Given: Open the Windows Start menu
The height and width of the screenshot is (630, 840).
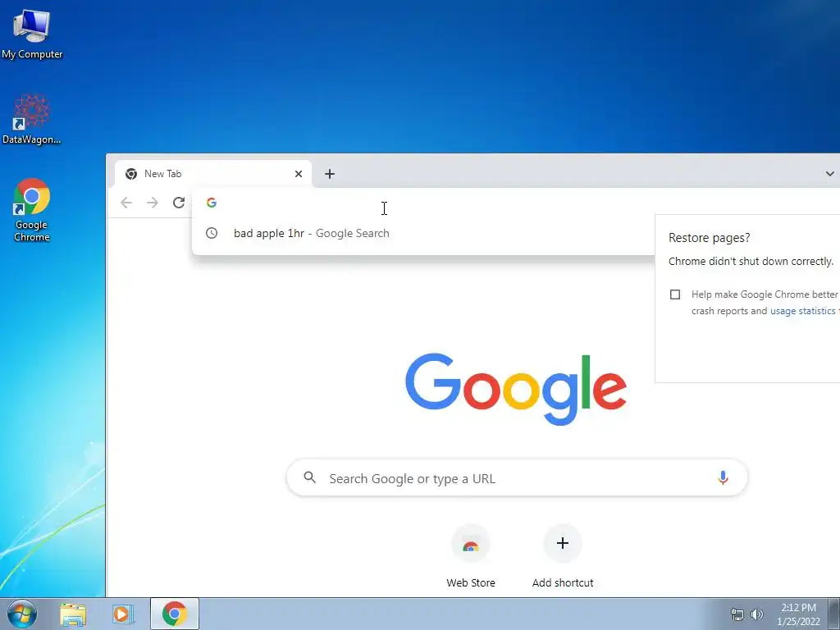Looking at the screenshot, I should click(22, 614).
